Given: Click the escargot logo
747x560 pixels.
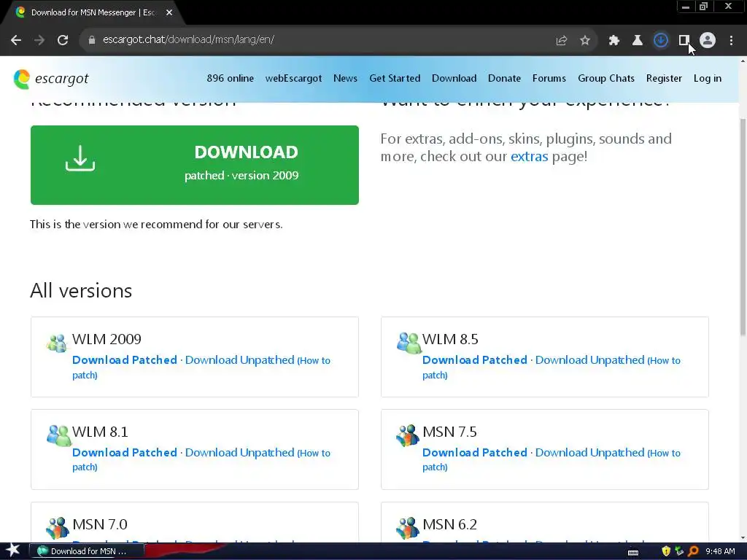Looking at the screenshot, I should (x=51, y=79).
